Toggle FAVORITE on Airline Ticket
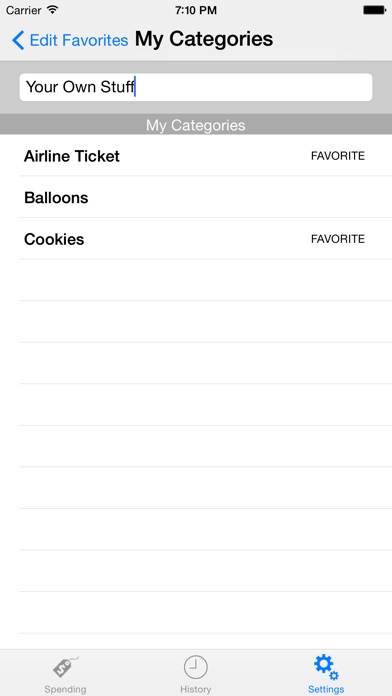 click(x=338, y=156)
